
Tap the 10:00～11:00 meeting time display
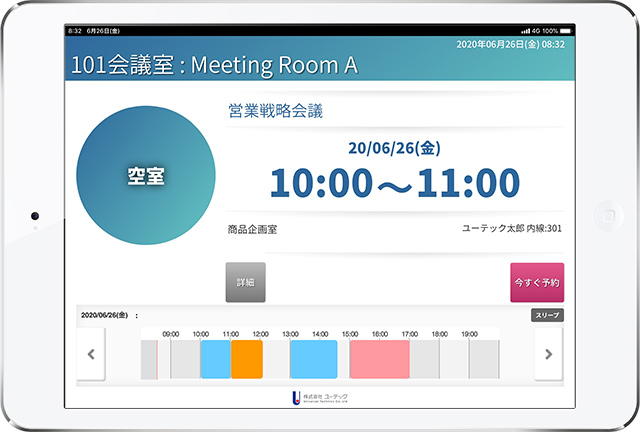pyautogui.click(x=395, y=183)
